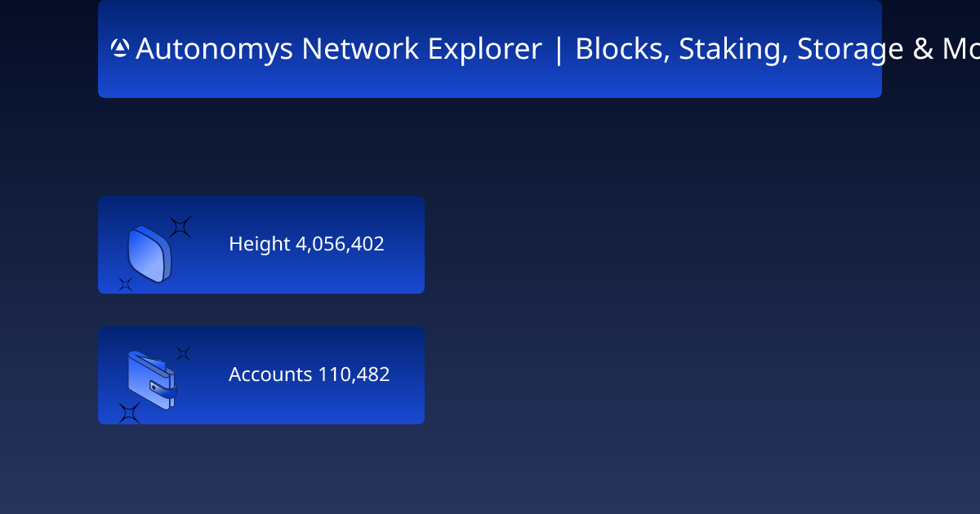The image size is (980, 514).
Task: Open the Height 4,056,402 label
Action: point(306,244)
